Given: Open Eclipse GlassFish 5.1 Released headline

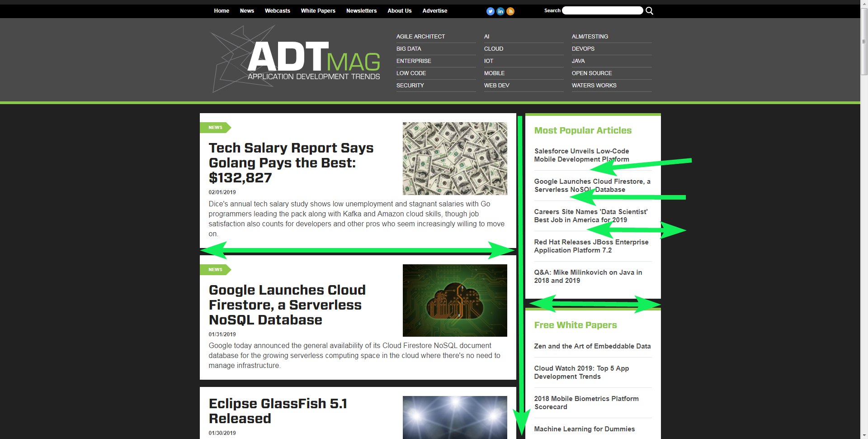Looking at the screenshot, I should [278, 411].
